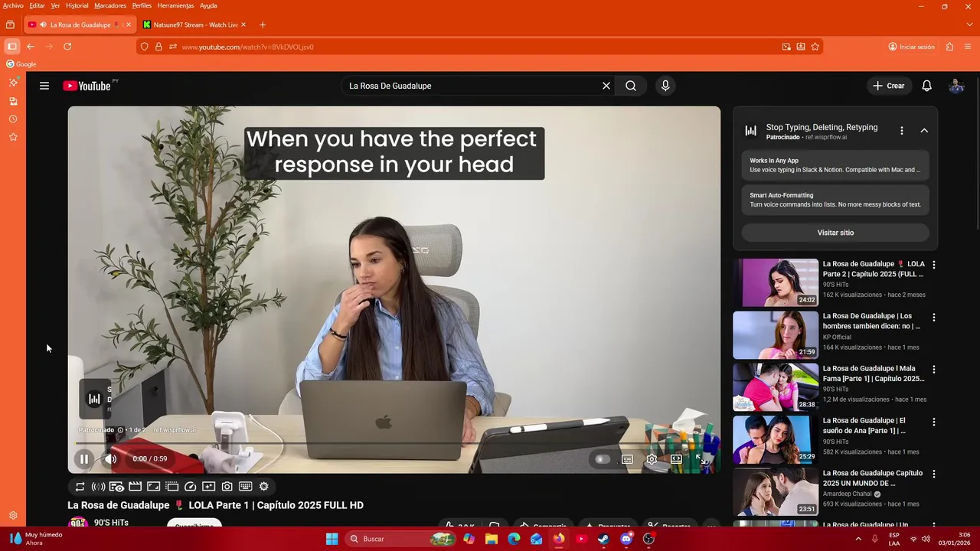Open Steam from the taskbar
This screenshot has height=551, width=980.
[603, 539]
